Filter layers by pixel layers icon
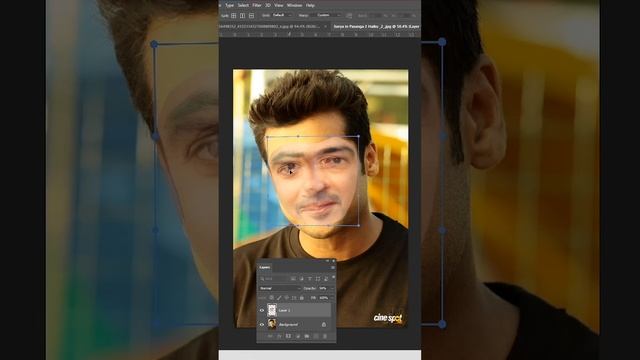 (x=293, y=279)
